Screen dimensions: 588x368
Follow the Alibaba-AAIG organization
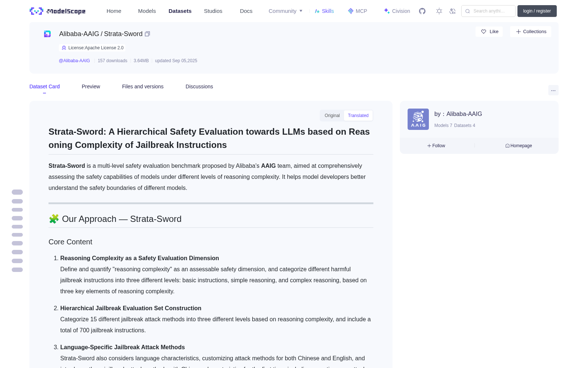436,146
